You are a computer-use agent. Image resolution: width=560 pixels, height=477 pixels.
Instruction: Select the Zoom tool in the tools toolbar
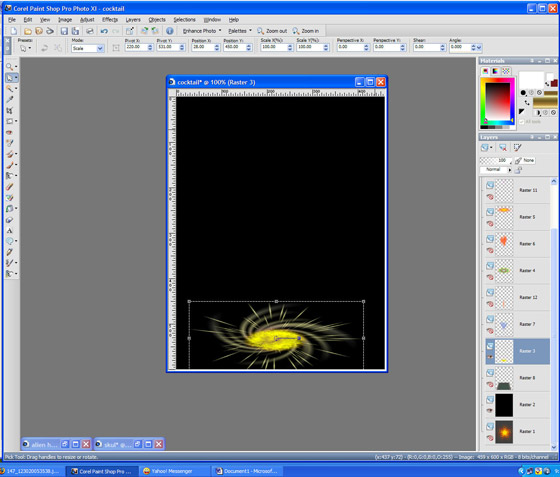pos(9,66)
